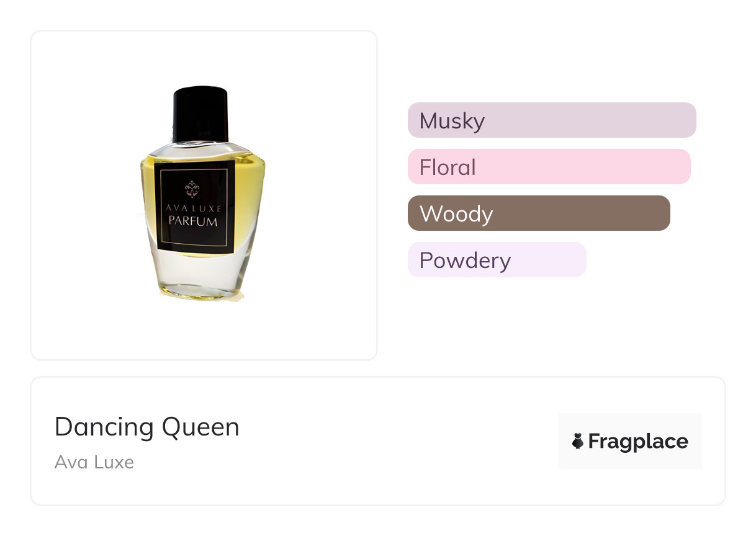Click the Ava Luxe brand name under the title
756x536 pixels.
[x=94, y=462]
